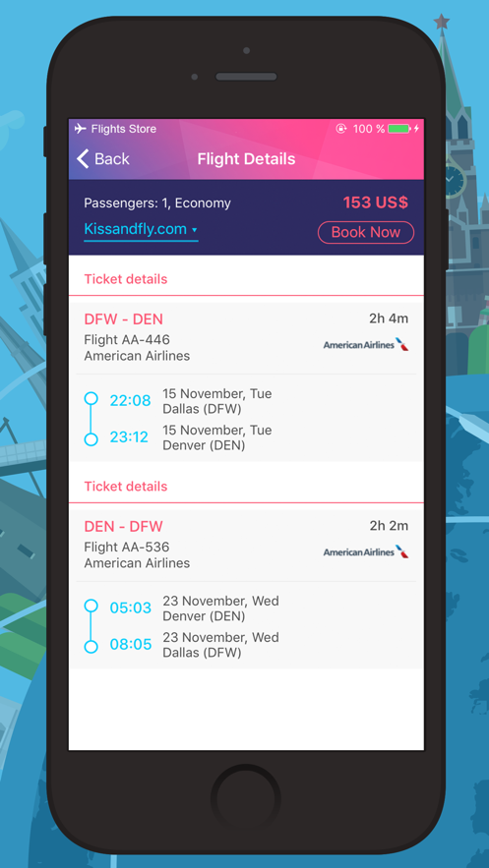Tap the rotation lock icon
The image size is (489, 868).
point(341,129)
